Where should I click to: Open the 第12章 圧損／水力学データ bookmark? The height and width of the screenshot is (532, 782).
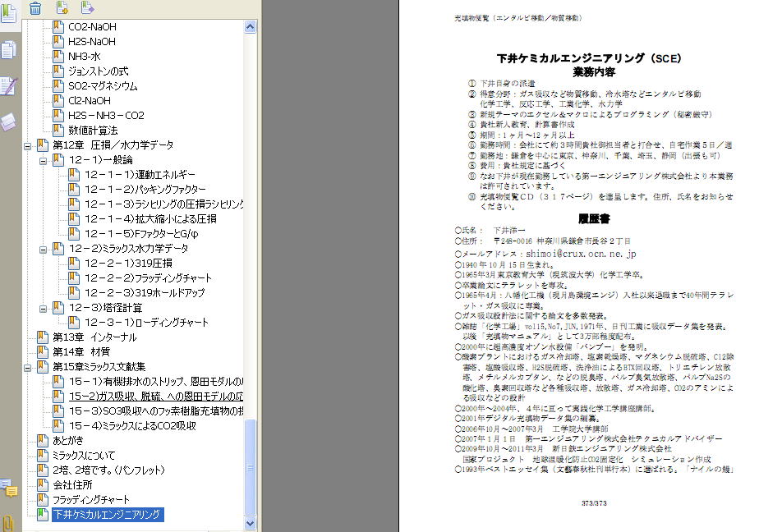(x=113, y=145)
